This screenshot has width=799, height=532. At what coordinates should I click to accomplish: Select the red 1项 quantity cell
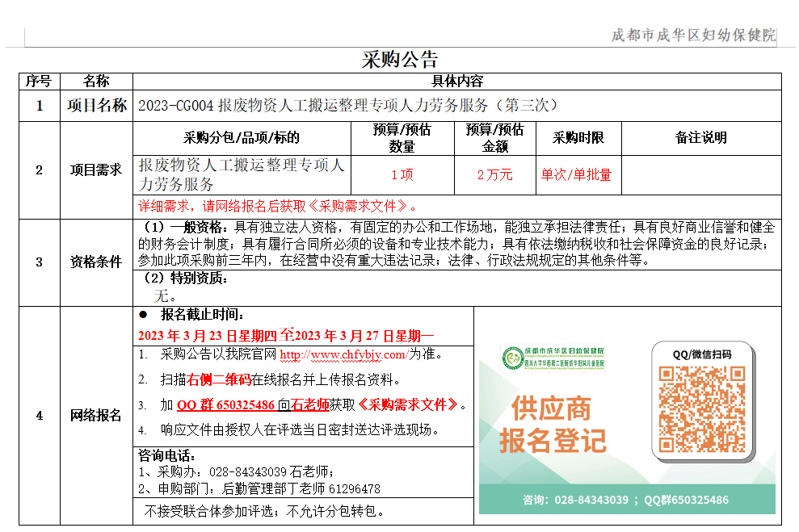pos(402,173)
